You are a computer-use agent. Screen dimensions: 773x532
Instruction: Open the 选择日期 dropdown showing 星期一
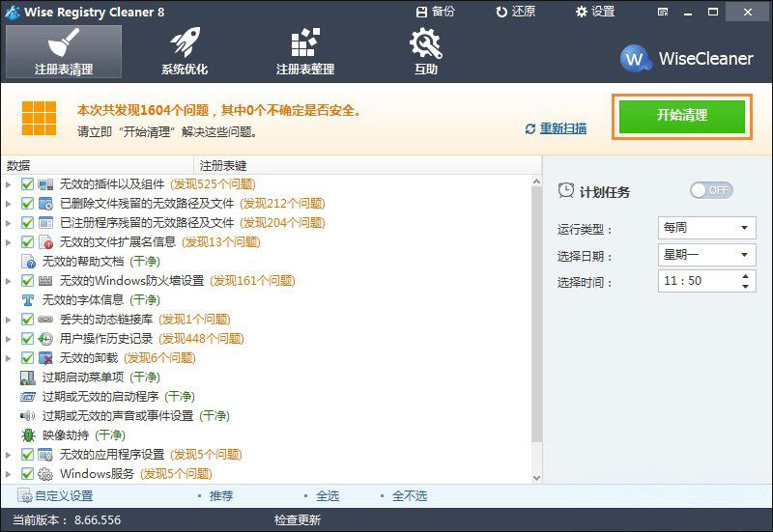706,255
